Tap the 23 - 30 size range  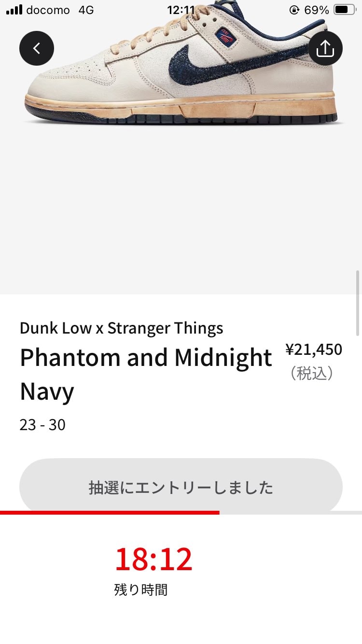pyautogui.click(x=42, y=425)
